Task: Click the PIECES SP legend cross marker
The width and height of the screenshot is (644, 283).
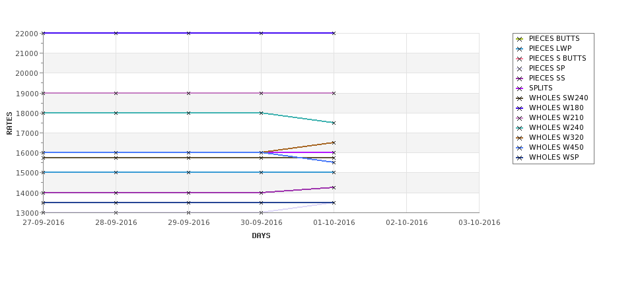Action: pyautogui.click(x=520, y=69)
